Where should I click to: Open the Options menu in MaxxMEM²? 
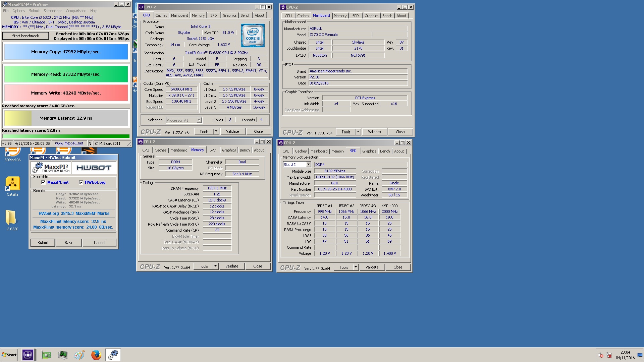(19, 11)
